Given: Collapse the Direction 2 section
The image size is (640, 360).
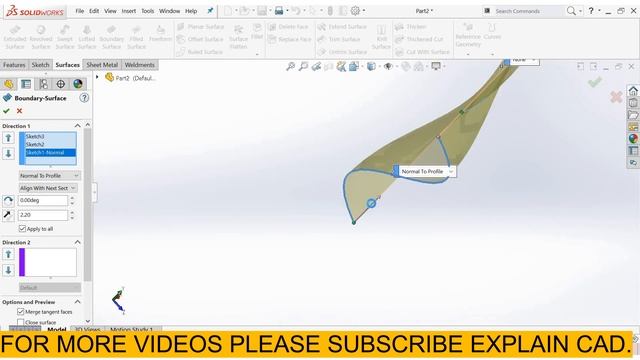Looking at the screenshot, I should click(77, 242).
